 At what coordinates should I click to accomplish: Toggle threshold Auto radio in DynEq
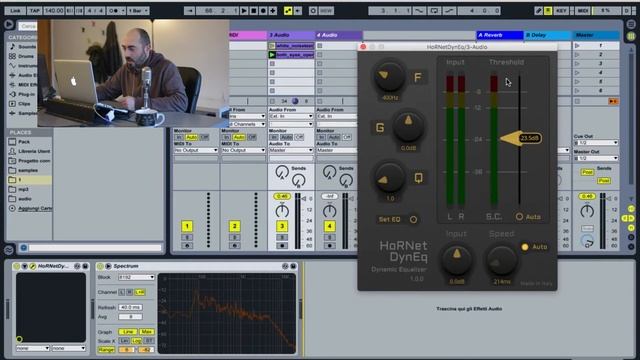pyautogui.click(x=519, y=217)
